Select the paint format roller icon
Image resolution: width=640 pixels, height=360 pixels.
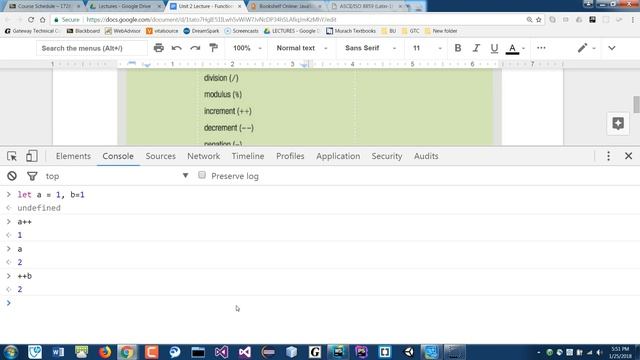(x=213, y=48)
